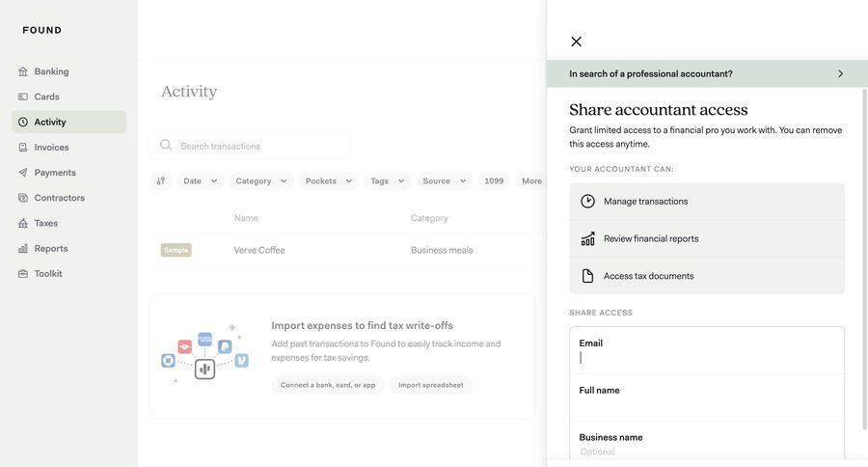Click the Full name input field
This screenshot has width=868, height=467.
click(x=707, y=398)
